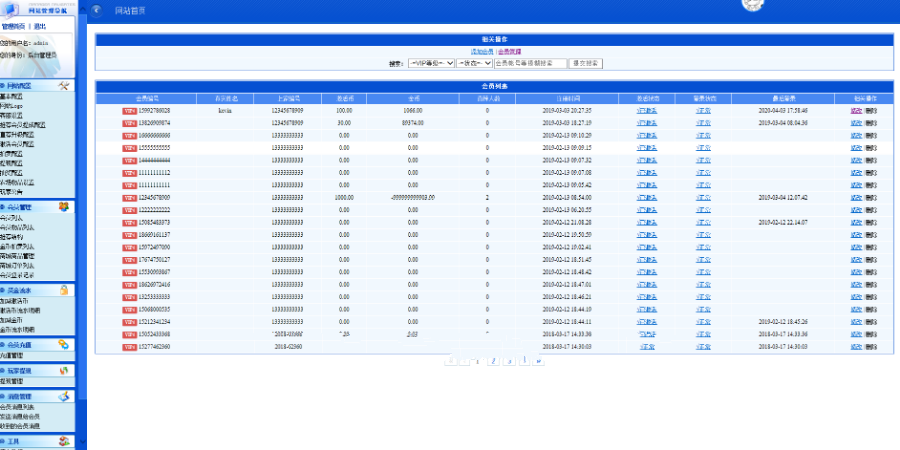Screen dimensions: 900x450
Task: Click the icon beside the 消息管理 header
Action: [63, 397]
